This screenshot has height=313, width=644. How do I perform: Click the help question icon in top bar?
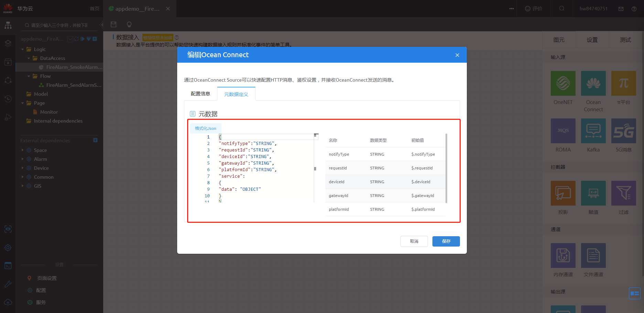tap(634, 9)
